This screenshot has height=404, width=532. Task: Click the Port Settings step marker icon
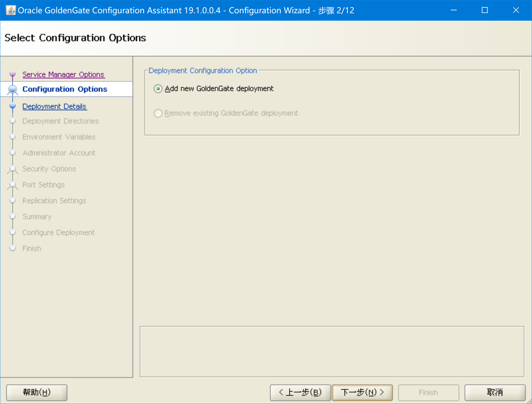point(13,185)
